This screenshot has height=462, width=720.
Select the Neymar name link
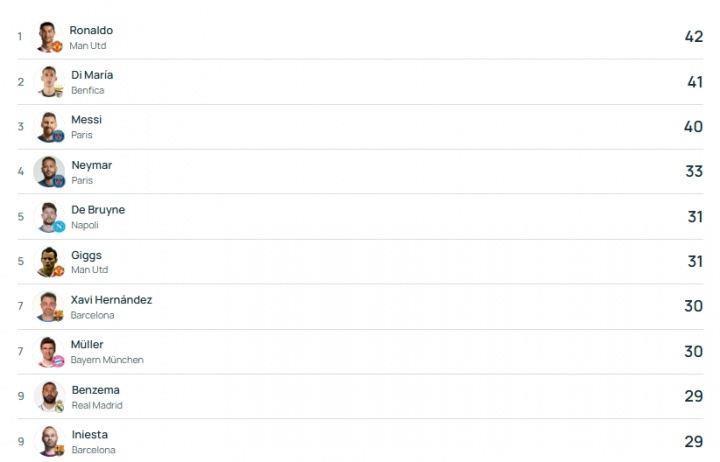tap(92, 165)
